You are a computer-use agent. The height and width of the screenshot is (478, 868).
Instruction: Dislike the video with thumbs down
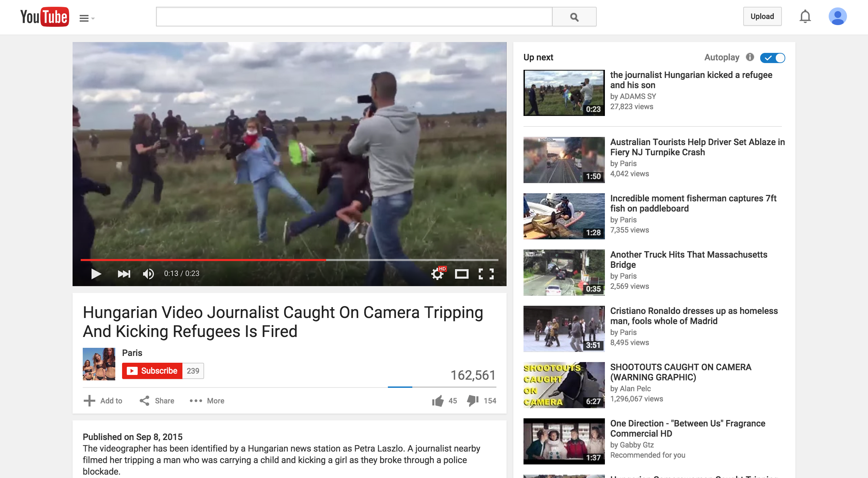tap(473, 401)
